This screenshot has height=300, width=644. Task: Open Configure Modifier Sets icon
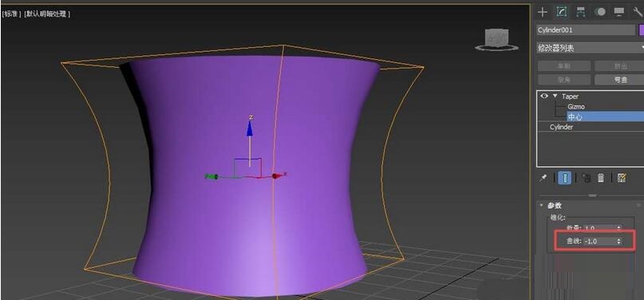pos(622,178)
